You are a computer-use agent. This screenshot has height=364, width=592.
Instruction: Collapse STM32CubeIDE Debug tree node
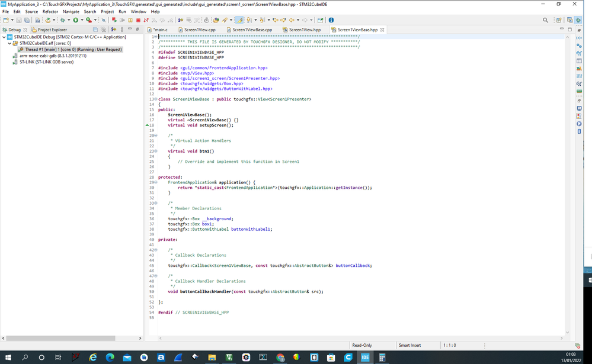coord(4,37)
